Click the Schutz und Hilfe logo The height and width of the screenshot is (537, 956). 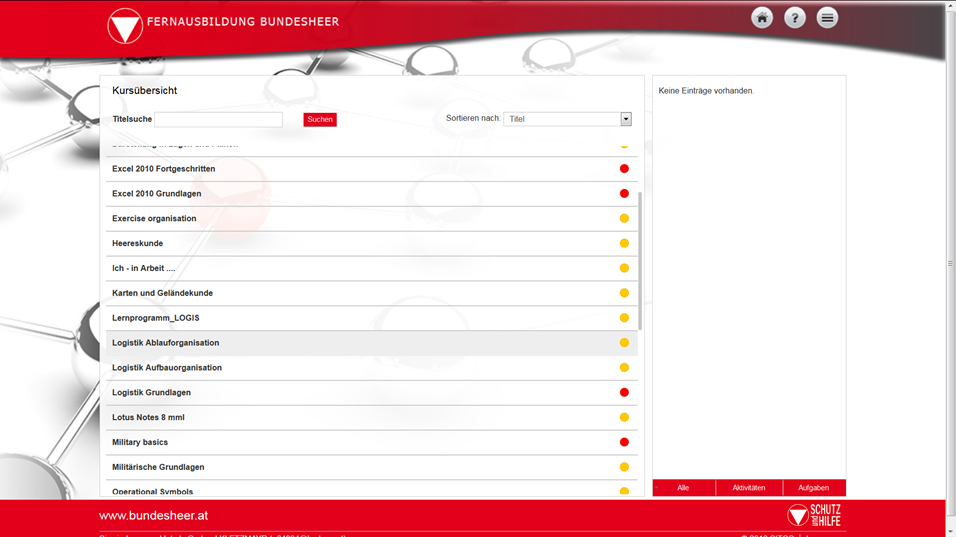(x=814, y=515)
